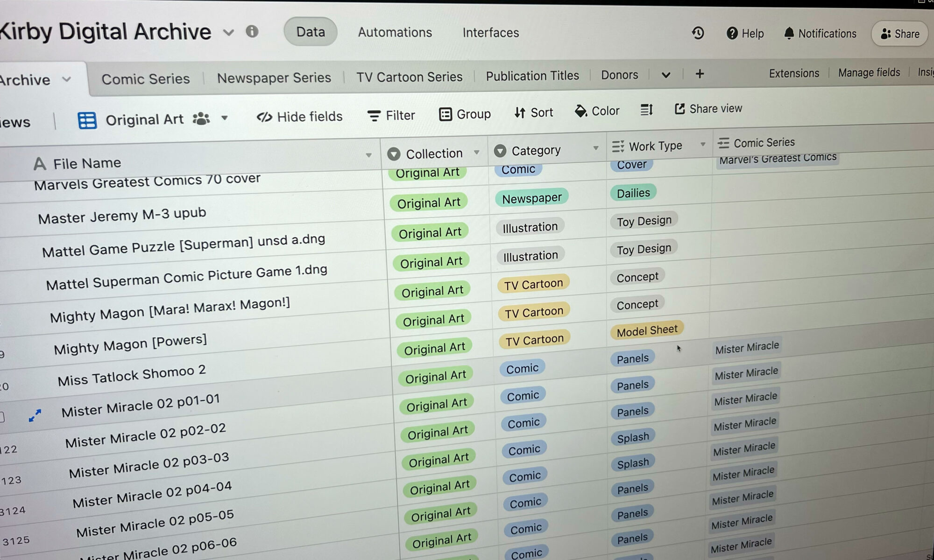Open the Help question mark button
934x560 pixels.
coord(745,34)
